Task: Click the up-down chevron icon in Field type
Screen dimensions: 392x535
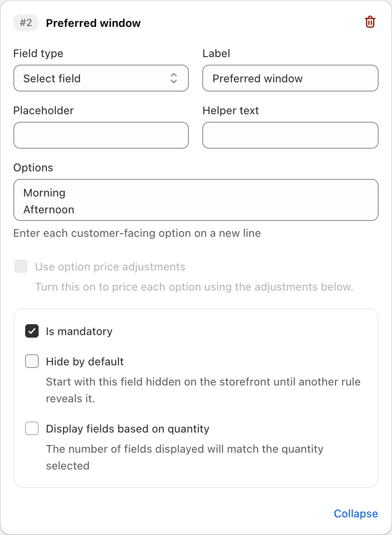Action: 174,78
